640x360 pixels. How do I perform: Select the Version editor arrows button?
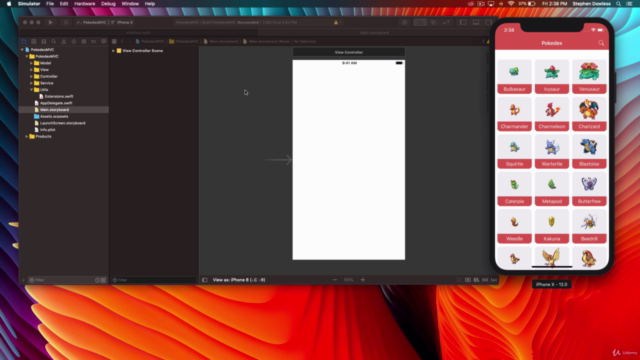446,22
